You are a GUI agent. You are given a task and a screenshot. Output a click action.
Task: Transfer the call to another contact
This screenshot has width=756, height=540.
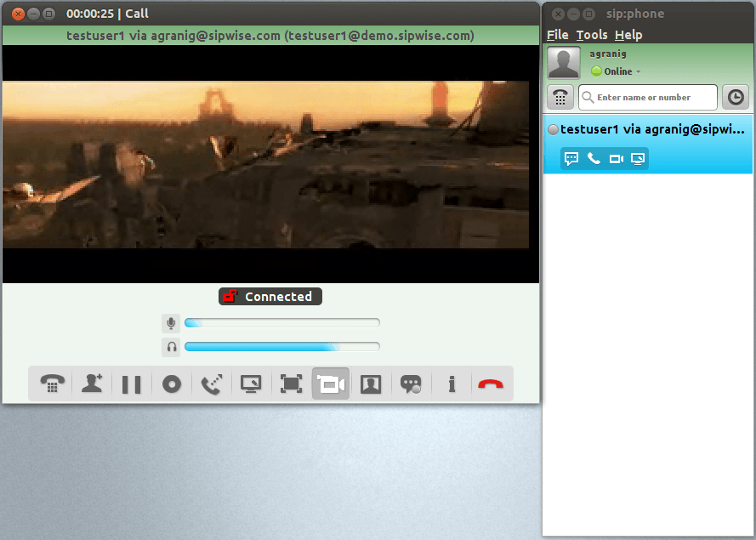[x=211, y=384]
